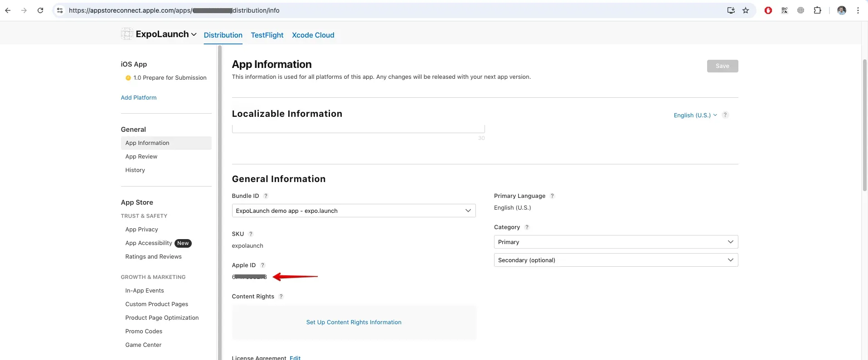Click the yellow status dot for version 1.0

[x=128, y=78]
